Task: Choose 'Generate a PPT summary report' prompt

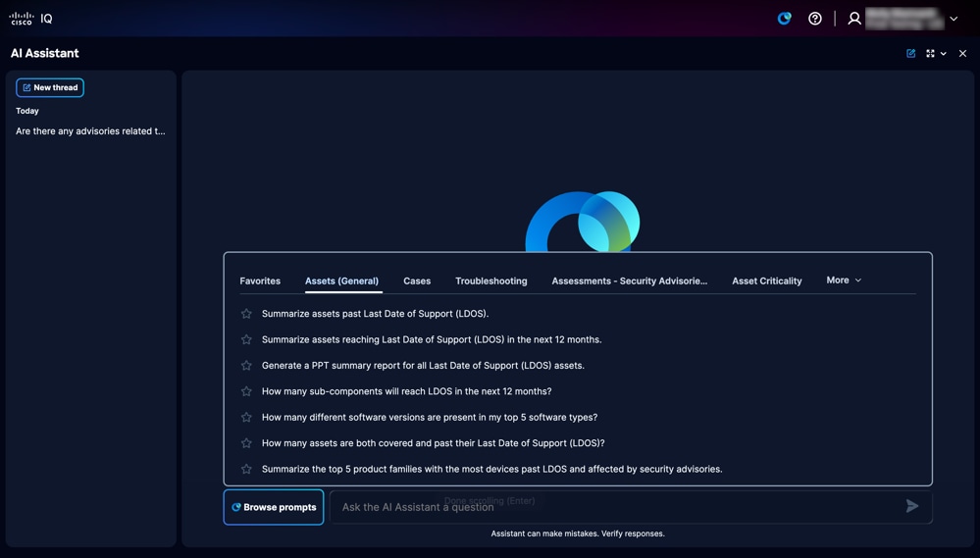Action: pyautogui.click(x=423, y=366)
